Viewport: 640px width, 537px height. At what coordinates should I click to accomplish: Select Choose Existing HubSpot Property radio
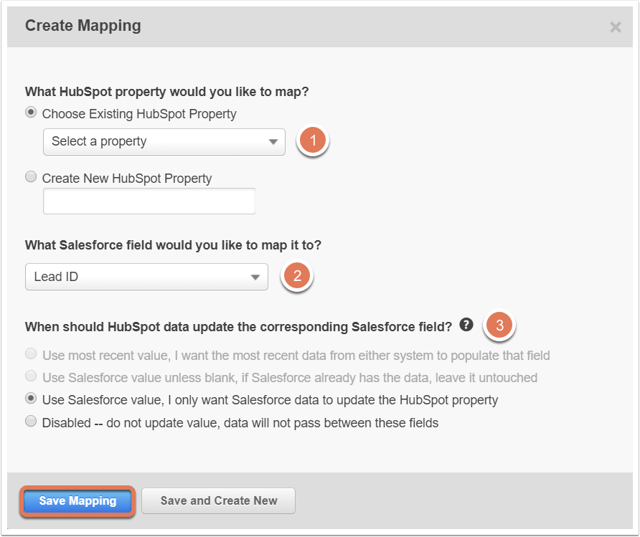click(x=31, y=112)
